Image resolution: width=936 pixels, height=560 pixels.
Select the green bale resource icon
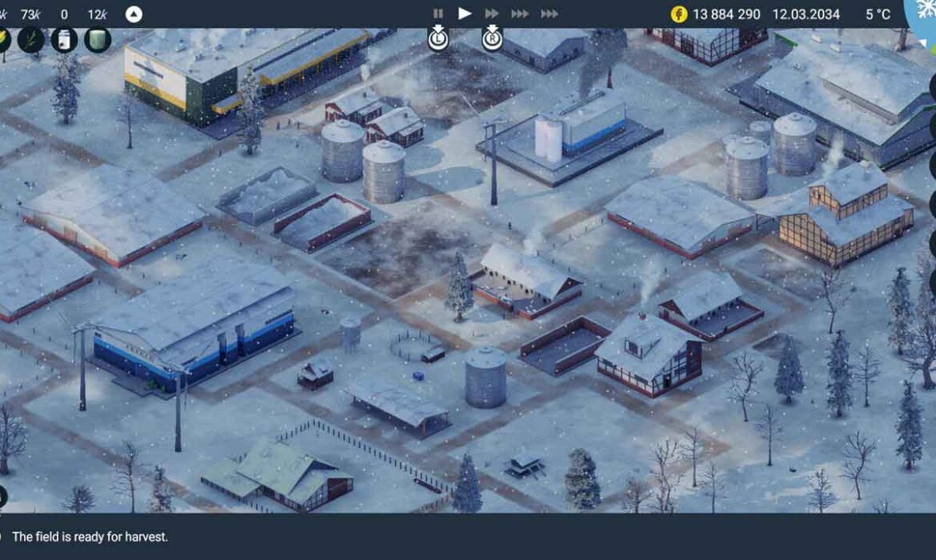(x=98, y=39)
